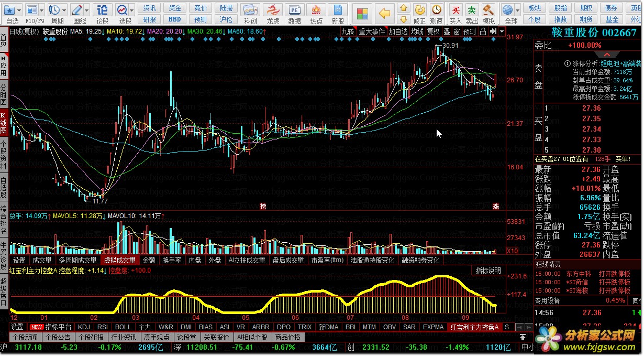The width and height of the screenshot is (644, 356).
Task: Click the 修正 refresh icon
Action: pyautogui.click(x=419, y=9)
